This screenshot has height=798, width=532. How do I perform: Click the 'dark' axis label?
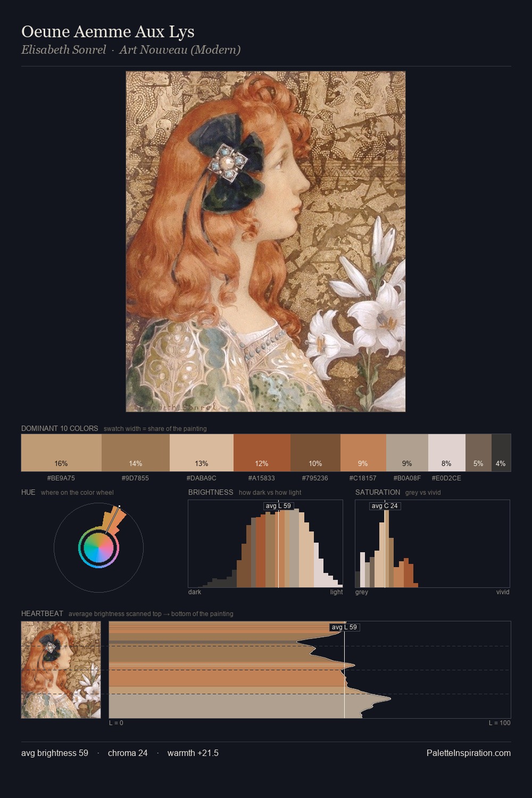click(x=195, y=592)
